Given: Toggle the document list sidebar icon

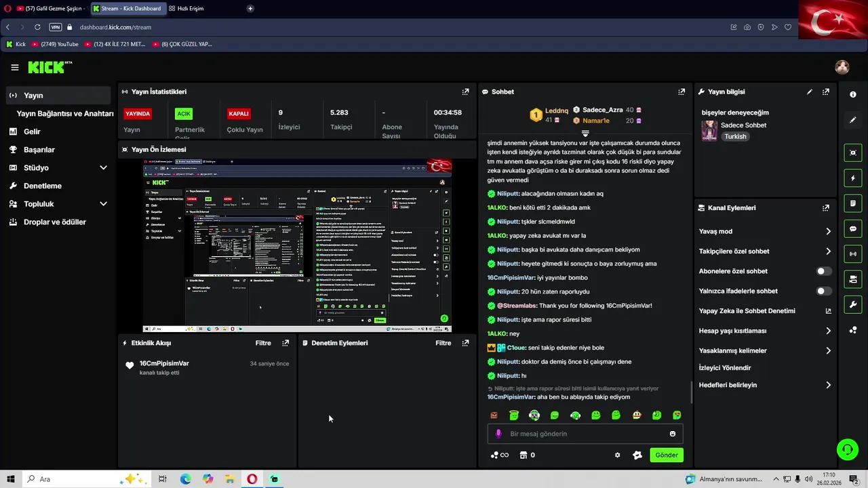Looking at the screenshot, I should (x=853, y=203).
